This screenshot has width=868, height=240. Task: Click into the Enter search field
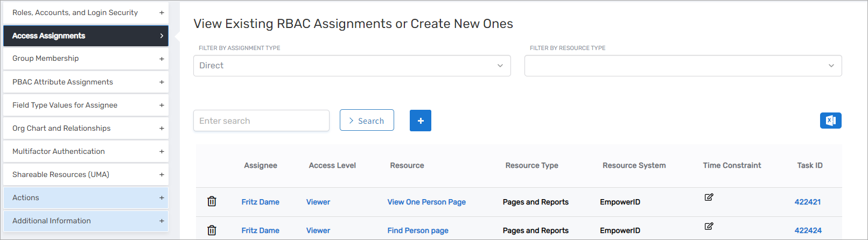pos(261,121)
